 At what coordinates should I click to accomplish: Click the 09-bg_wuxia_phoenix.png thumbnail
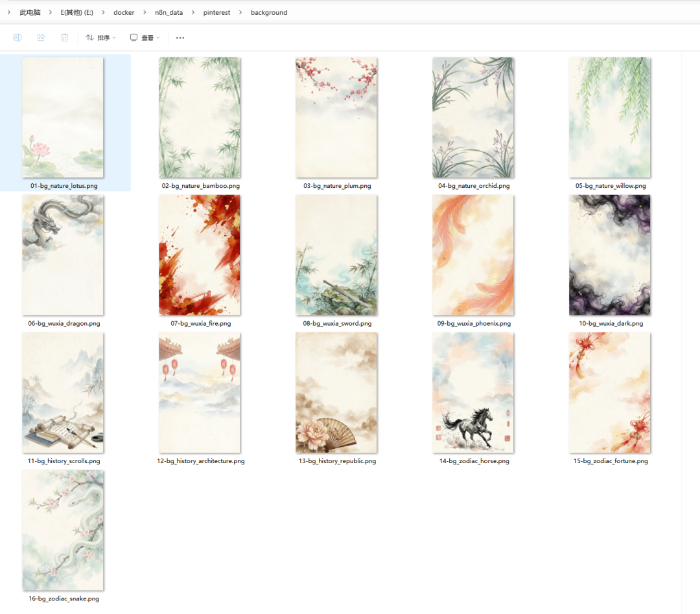click(473, 255)
